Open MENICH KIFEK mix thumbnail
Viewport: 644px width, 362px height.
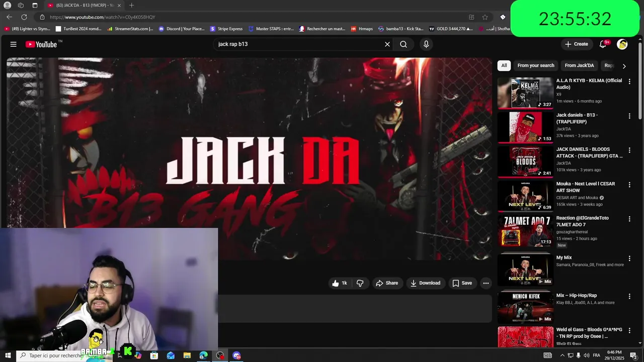(x=525, y=307)
